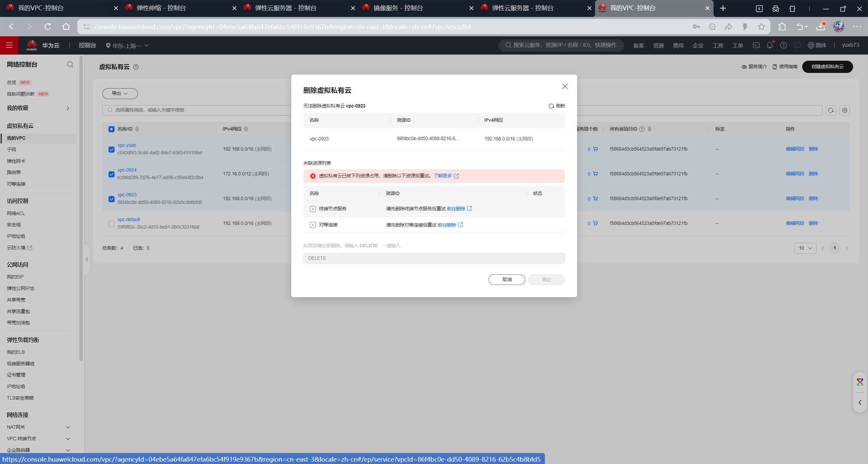The width and height of the screenshot is (868, 464).
Task: Click 前往删除 link for 终端节点服务
Action: coord(456,209)
